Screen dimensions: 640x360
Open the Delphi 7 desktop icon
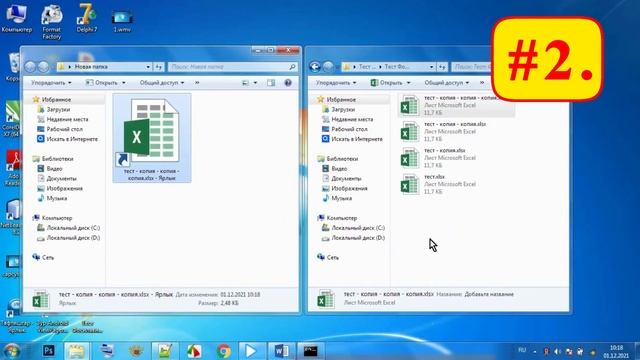(x=87, y=17)
